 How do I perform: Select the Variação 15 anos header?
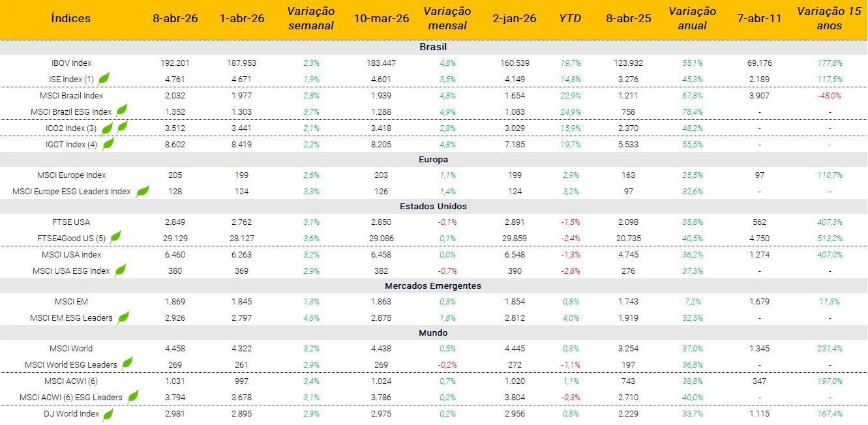[829, 18]
